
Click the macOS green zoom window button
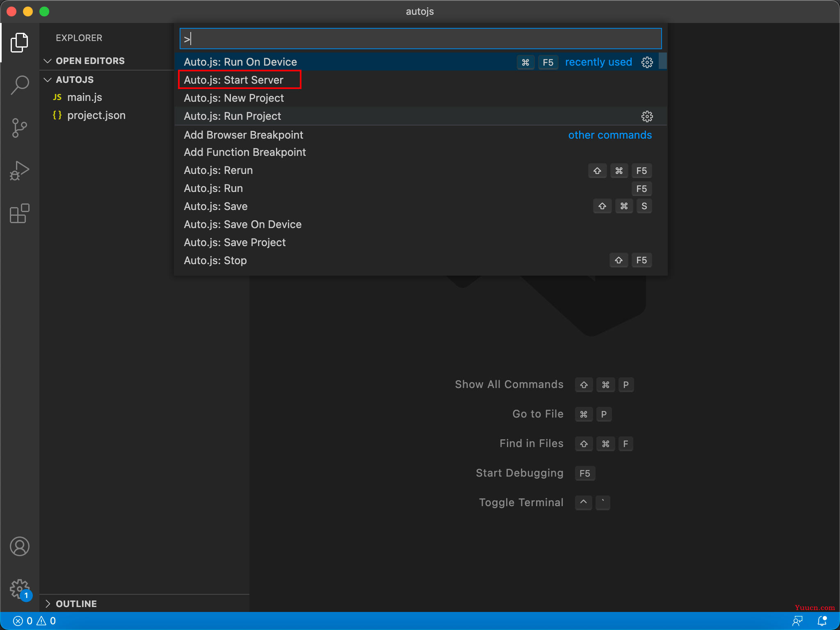(x=44, y=11)
